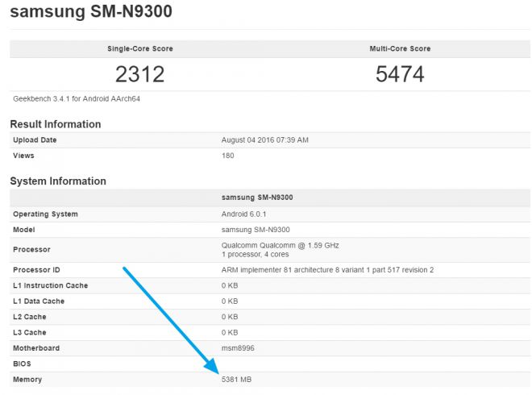Viewport: 532px width, 395px height.
Task: Select the L3 Cache row label
Action: [31, 332]
